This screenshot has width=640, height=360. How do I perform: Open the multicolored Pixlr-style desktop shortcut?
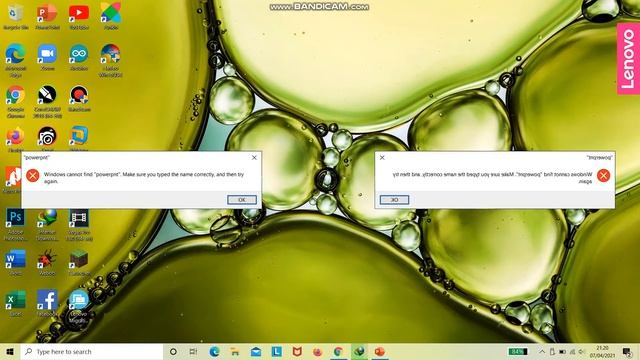point(111,16)
